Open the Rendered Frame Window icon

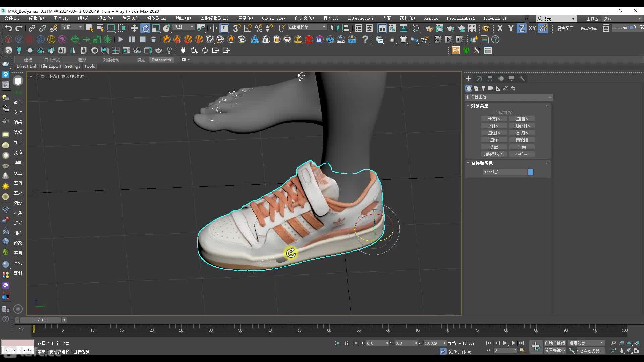pyautogui.click(x=439, y=28)
